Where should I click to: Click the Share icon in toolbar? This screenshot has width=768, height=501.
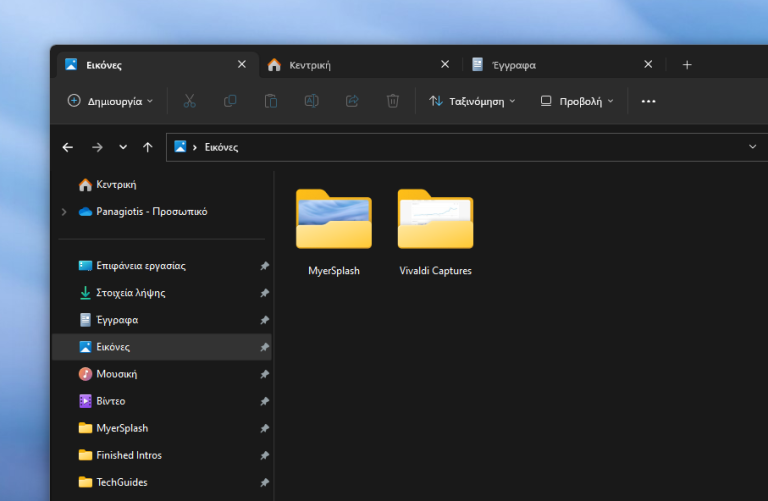pos(352,101)
